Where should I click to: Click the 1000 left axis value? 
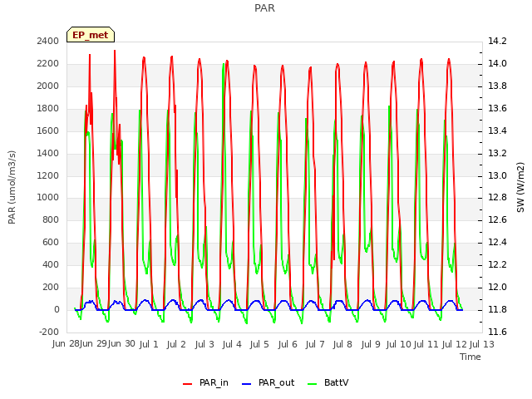pyautogui.click(x=48, y=198)
